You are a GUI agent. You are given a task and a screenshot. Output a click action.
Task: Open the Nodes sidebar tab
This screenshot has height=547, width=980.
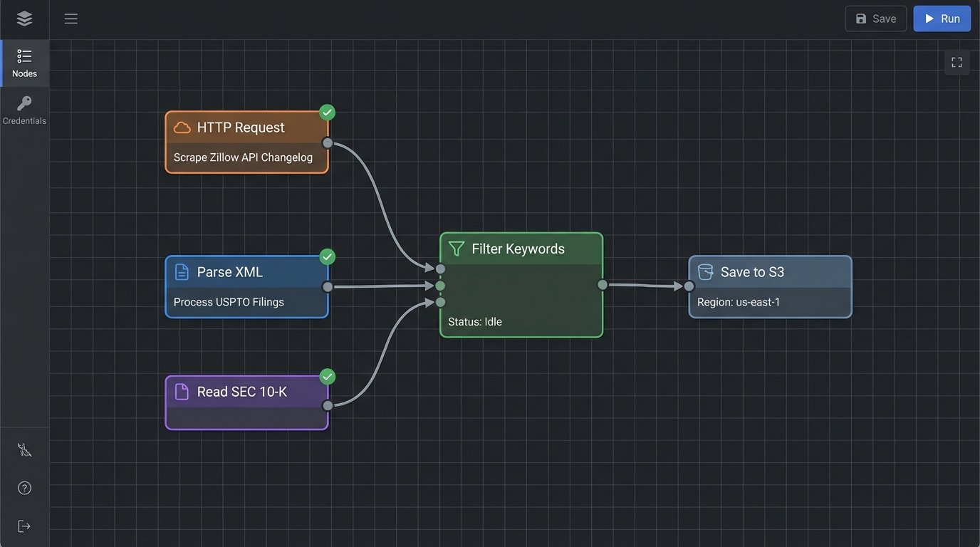(x=24, y=63)
